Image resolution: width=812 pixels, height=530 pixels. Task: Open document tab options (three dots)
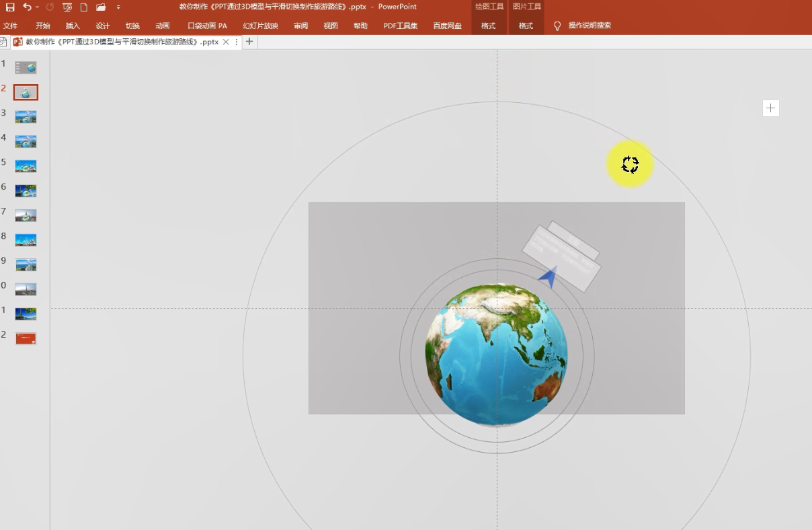point(237,42)
